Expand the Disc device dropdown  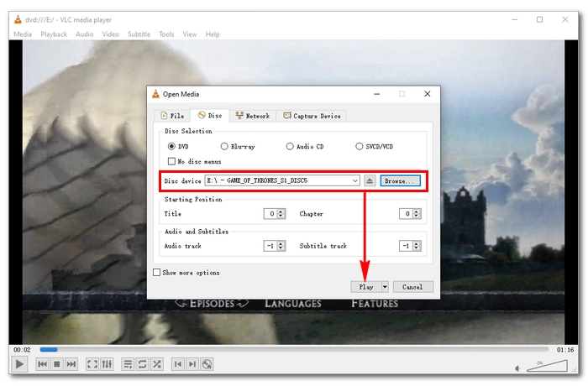coord(354,180)
